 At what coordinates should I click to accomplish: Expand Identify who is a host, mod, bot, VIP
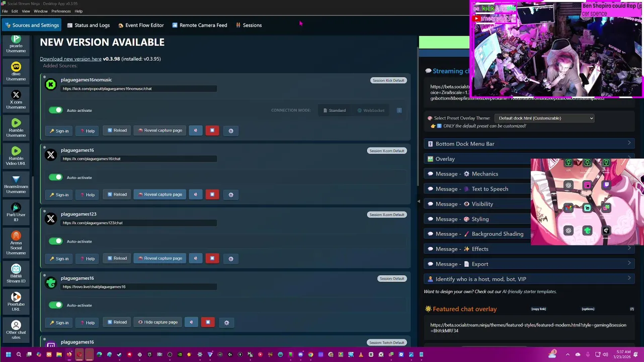click(529, 279)
